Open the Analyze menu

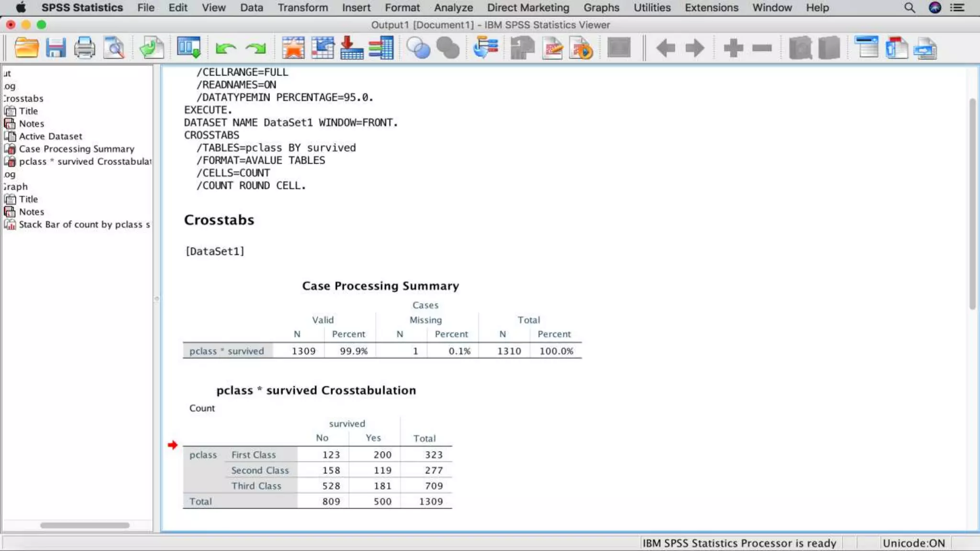pos(453,8)
